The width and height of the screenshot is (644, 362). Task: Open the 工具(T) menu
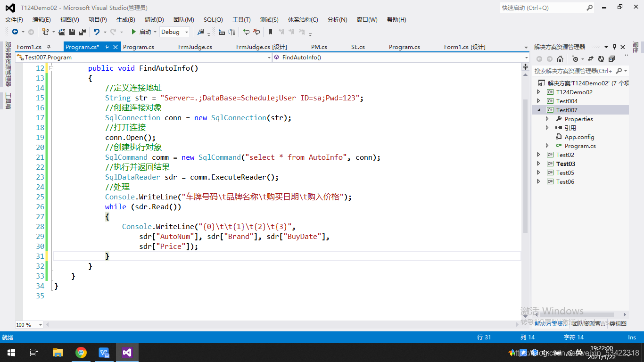241,19
